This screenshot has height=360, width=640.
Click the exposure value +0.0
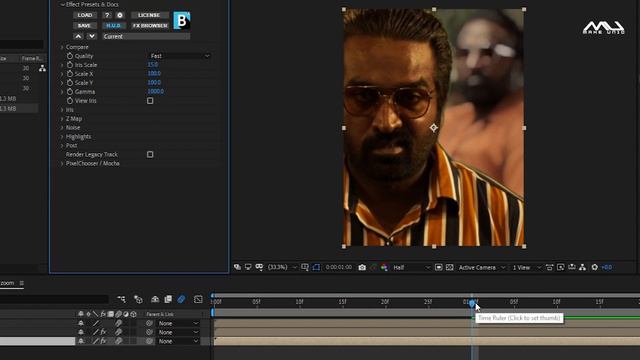(607, 267)
